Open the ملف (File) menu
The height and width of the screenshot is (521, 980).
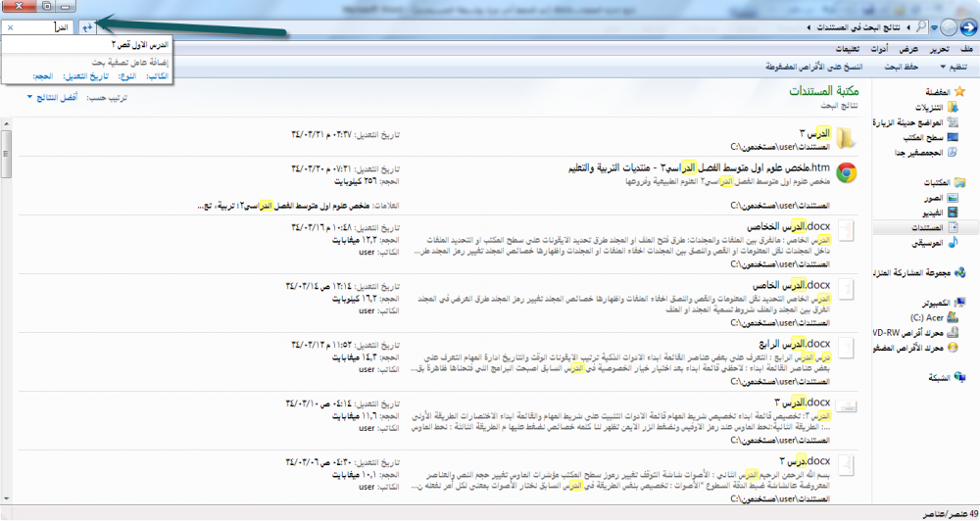(x=966, y=48)
